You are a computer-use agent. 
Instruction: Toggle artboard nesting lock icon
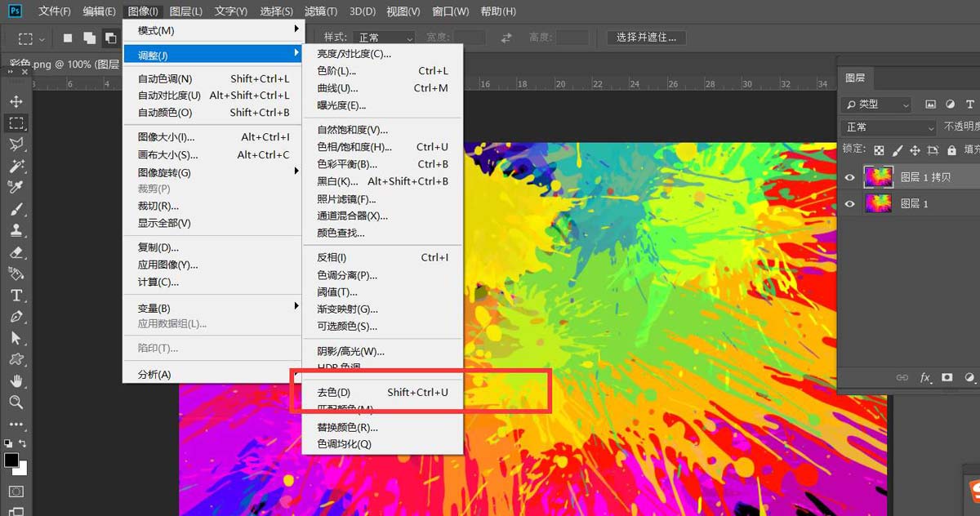933,150
